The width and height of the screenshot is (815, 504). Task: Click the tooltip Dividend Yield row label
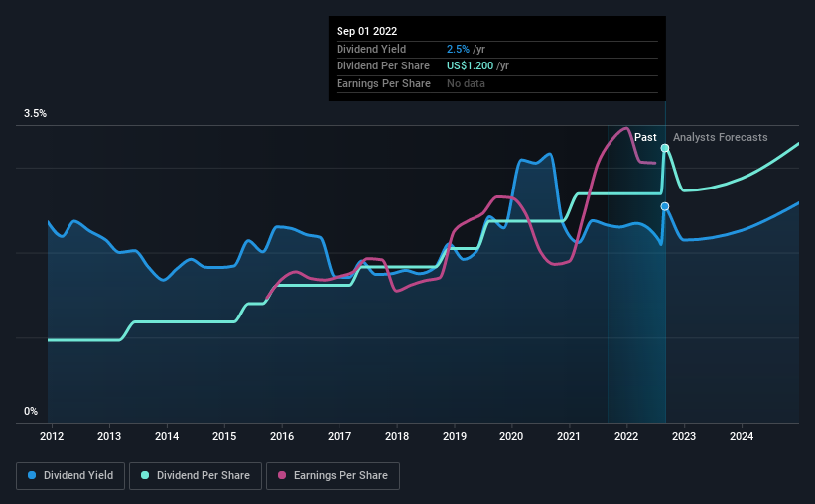371,49
